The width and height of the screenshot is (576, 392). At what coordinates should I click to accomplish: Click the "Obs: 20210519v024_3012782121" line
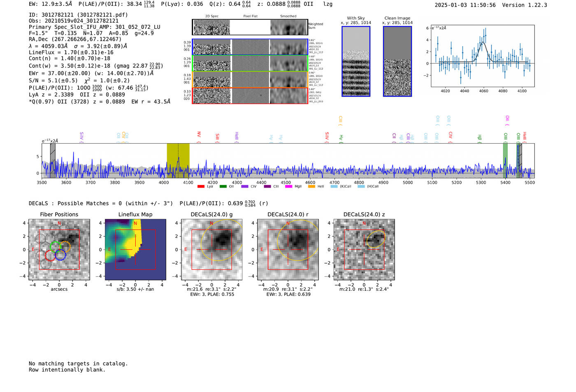tap(74, 21)
